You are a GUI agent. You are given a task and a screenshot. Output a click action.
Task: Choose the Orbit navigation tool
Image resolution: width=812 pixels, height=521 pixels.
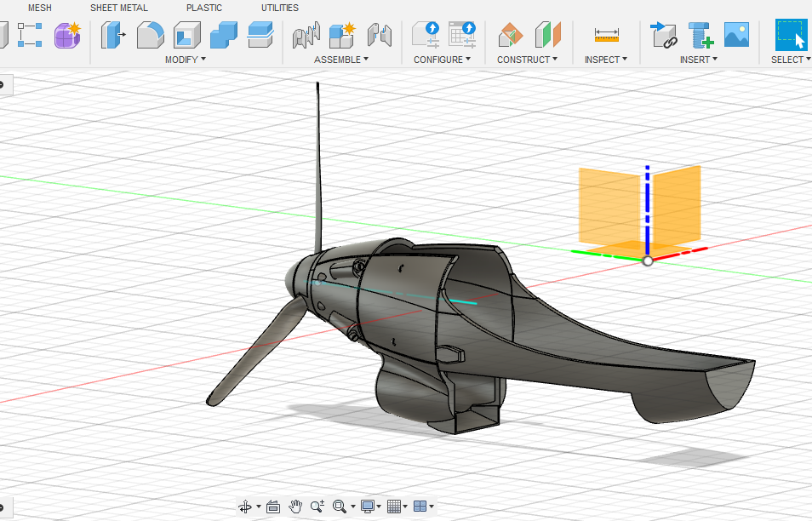pos(245,507)
